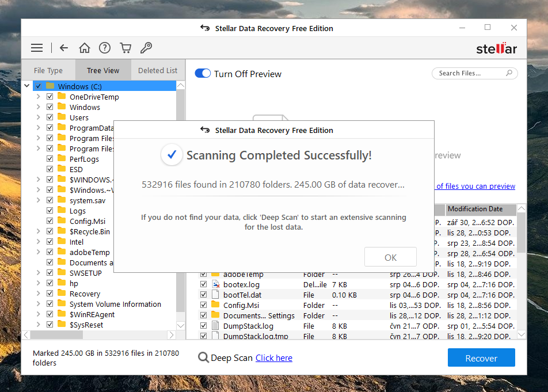Viewport: 548px width, 392px height.
Task: Expand the Windows folder node
Action: (x=38, y=107)
